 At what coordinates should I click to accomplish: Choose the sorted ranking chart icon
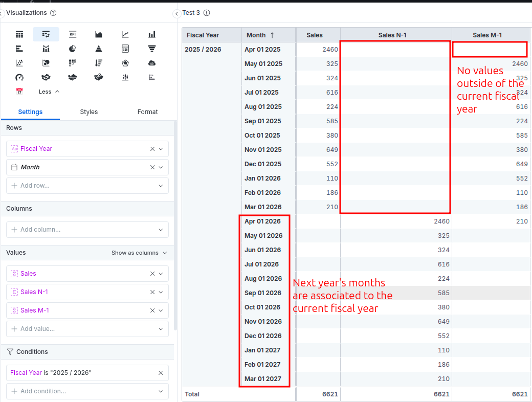pos(99,63)
